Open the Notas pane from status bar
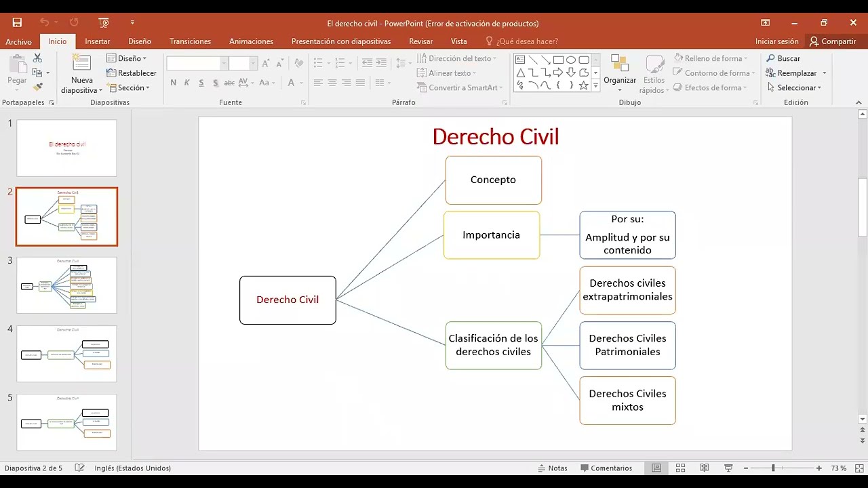The width and height of the screenshot is (868, 488). [553, 468]
